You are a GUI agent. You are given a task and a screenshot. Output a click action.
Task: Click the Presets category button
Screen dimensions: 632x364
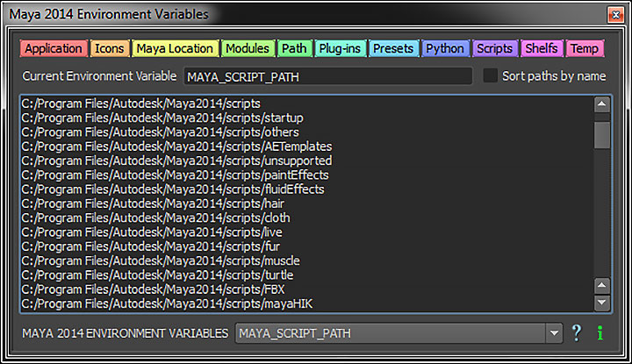[393, 49]
